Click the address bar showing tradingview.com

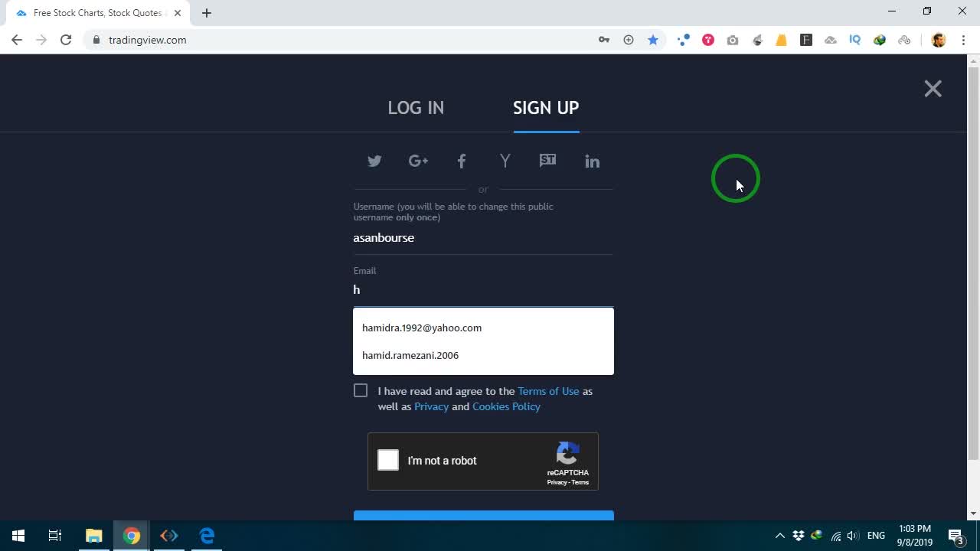(337, 40)
